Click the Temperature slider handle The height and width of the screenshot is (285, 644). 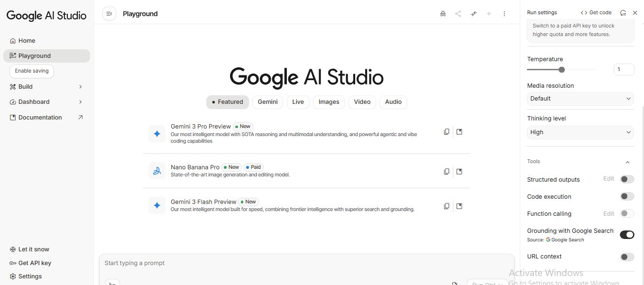tap(561, 70)
